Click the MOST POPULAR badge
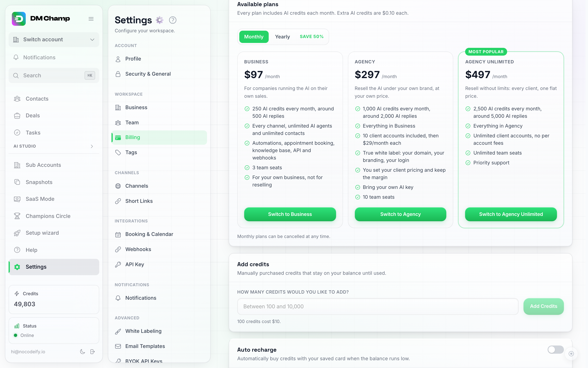This screenshot has width=588, height=368. coord(486,52)
